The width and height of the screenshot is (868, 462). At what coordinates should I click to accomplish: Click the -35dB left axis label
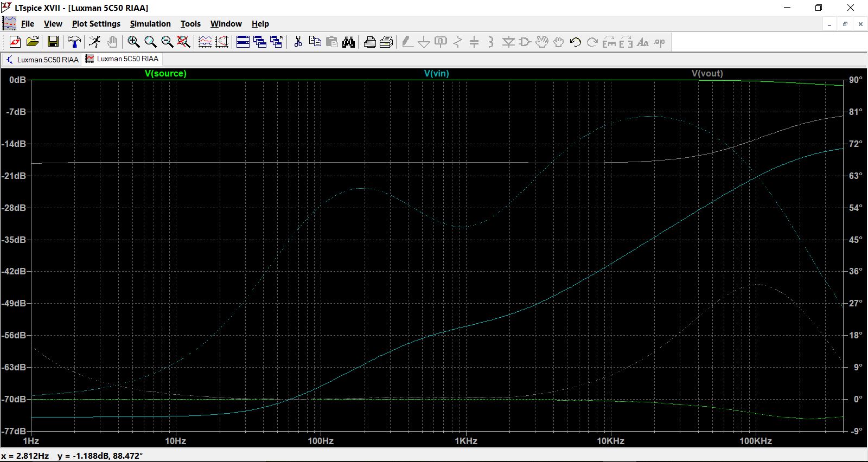coord(14,240)
